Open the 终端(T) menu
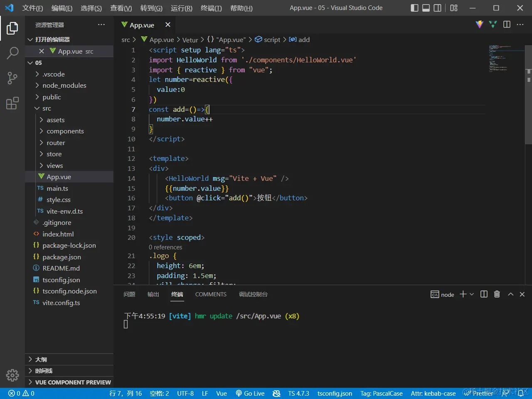Viewport: 532px width, 399px height. tap(211, 8)
